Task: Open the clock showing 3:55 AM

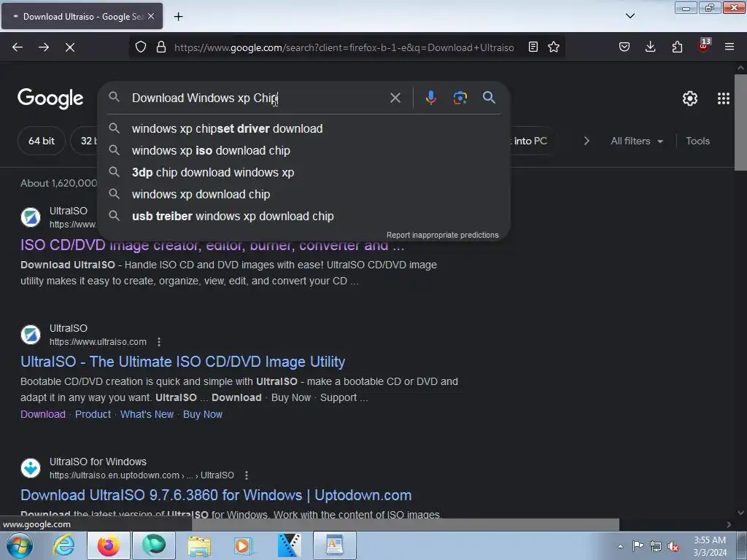Action: (x=710, y=545)
